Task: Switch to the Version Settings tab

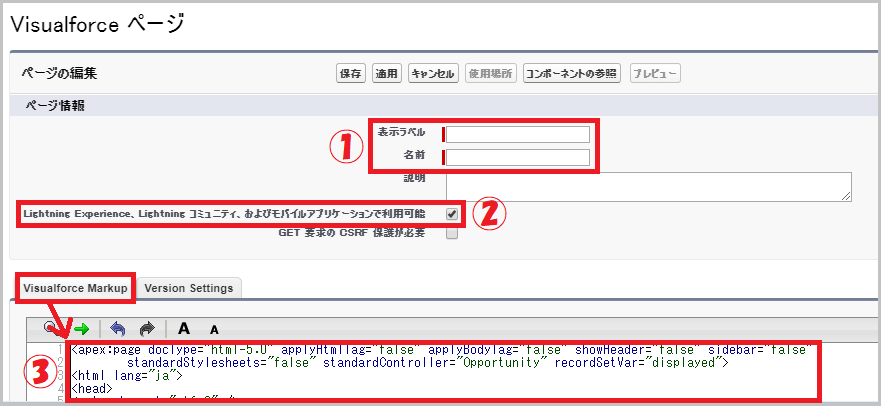Action: click(x=189, y=288)
